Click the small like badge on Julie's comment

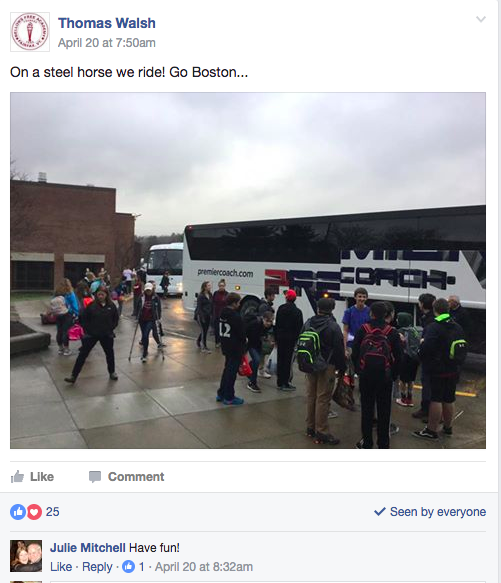pos(129,567)
